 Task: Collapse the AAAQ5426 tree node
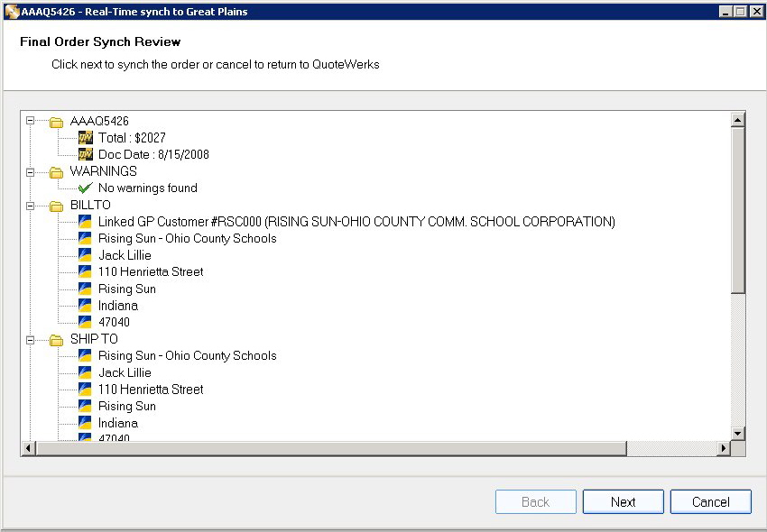point(31,120)
